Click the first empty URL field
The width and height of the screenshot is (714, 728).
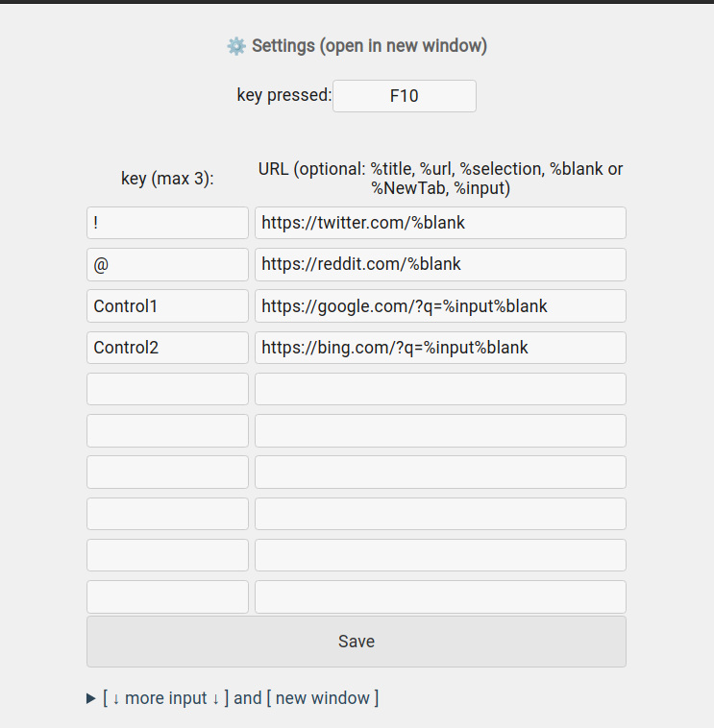[x=440, y=389]
